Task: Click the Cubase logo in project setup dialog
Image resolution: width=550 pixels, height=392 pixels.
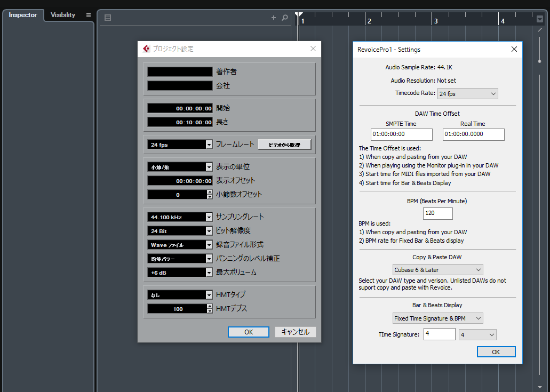Action: click(x=146, y=49)
